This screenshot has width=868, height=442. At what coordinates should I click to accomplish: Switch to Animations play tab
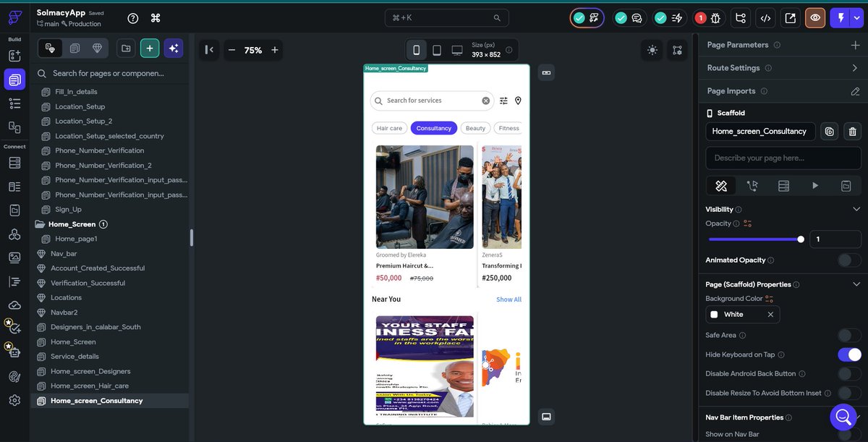coord(815,186)
